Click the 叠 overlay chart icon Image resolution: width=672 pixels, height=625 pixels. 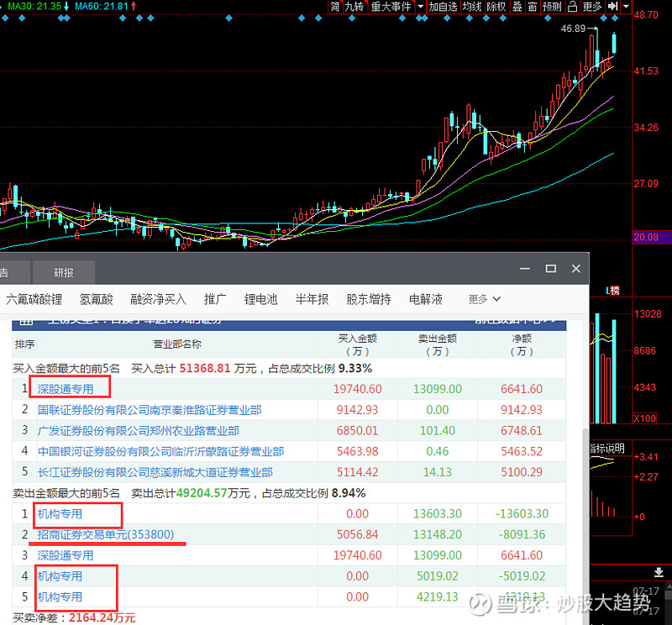pos(517,7)
